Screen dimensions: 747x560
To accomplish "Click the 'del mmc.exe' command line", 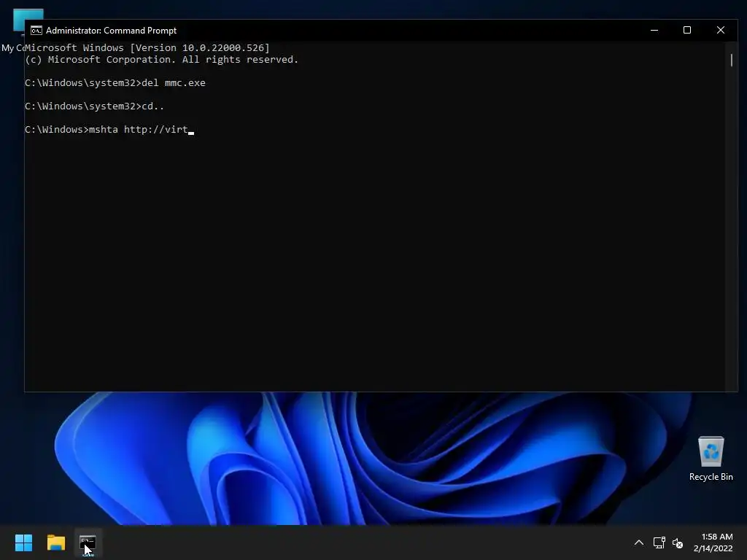I will click(115, 83).
